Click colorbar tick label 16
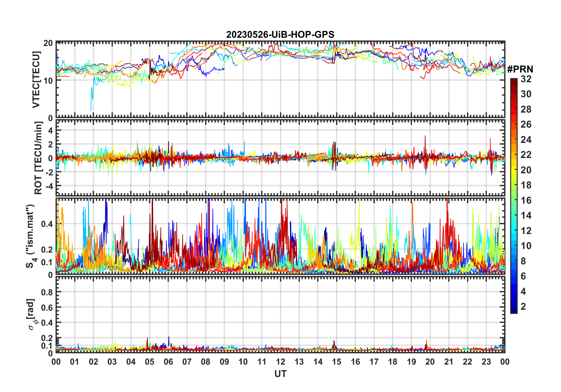The width and height of the screenshot is (561, 392). [526, 200]
